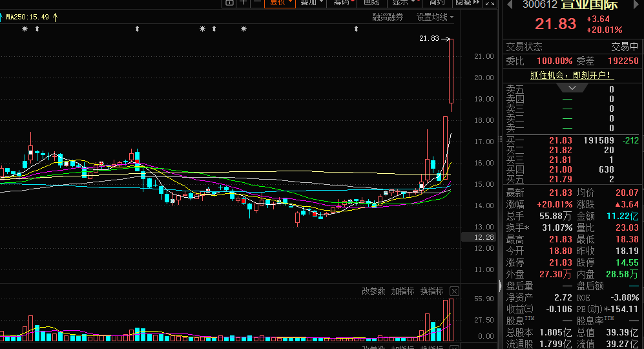Screen dimensions: 644x349
Task: Open the 筹码 chip distribution tool
Action: 342,3
